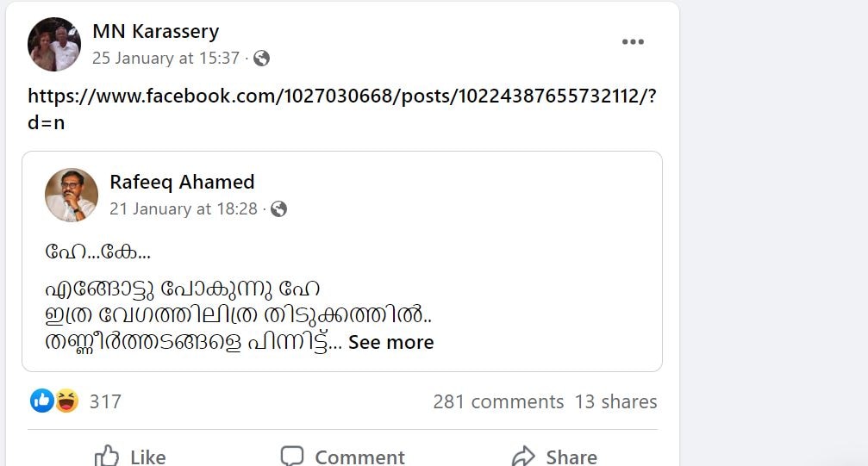Show the 281 comments

click(497, 401)
